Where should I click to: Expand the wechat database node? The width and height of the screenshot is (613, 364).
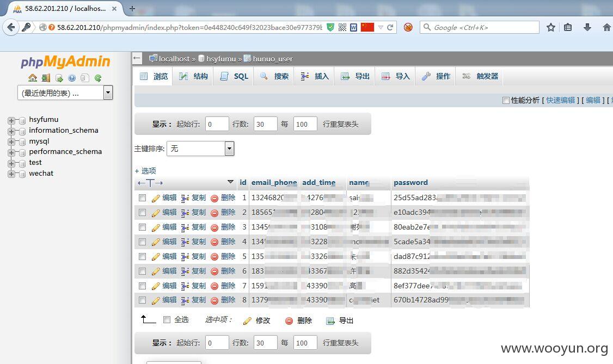coord(11,174)
